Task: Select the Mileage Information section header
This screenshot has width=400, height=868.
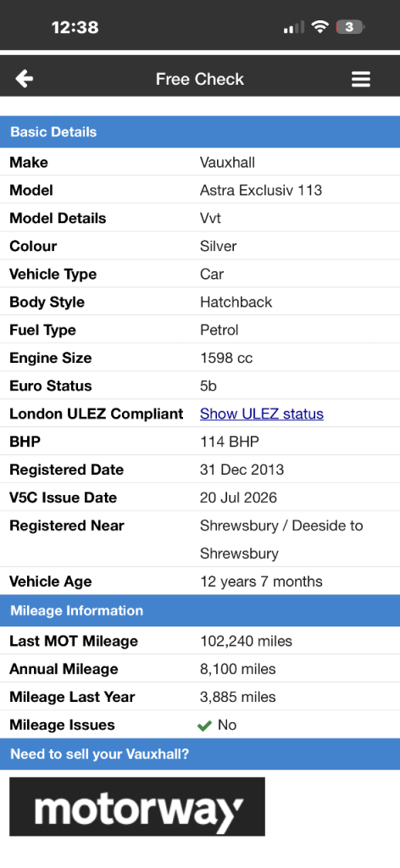Action: pos(200,610)
